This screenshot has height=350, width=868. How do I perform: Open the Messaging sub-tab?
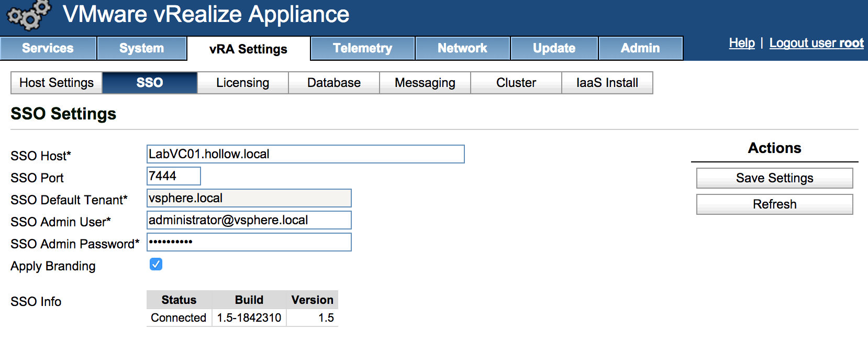pos(425,83)
